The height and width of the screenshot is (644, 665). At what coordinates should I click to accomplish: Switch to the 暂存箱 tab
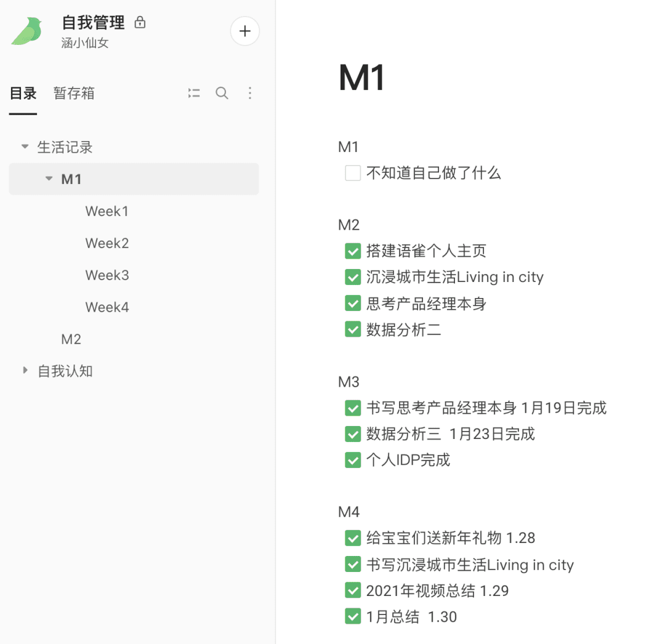click(x=74, y=93)
